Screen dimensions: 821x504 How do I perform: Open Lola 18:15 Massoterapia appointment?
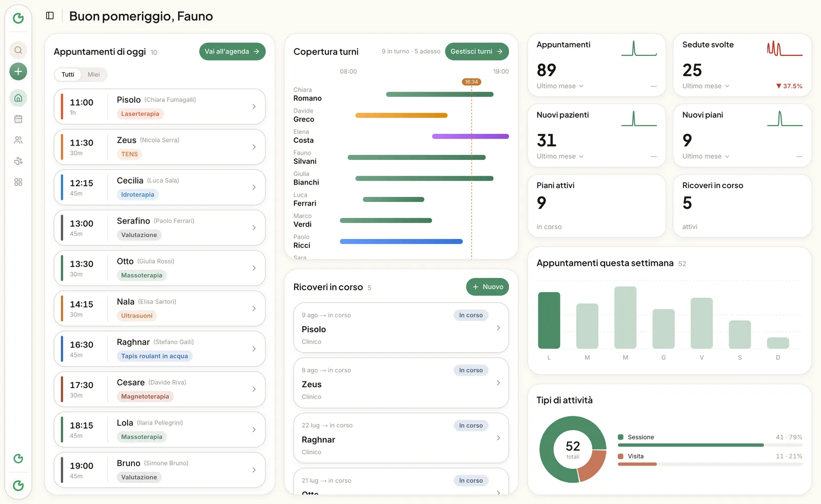tap(160, 430)
